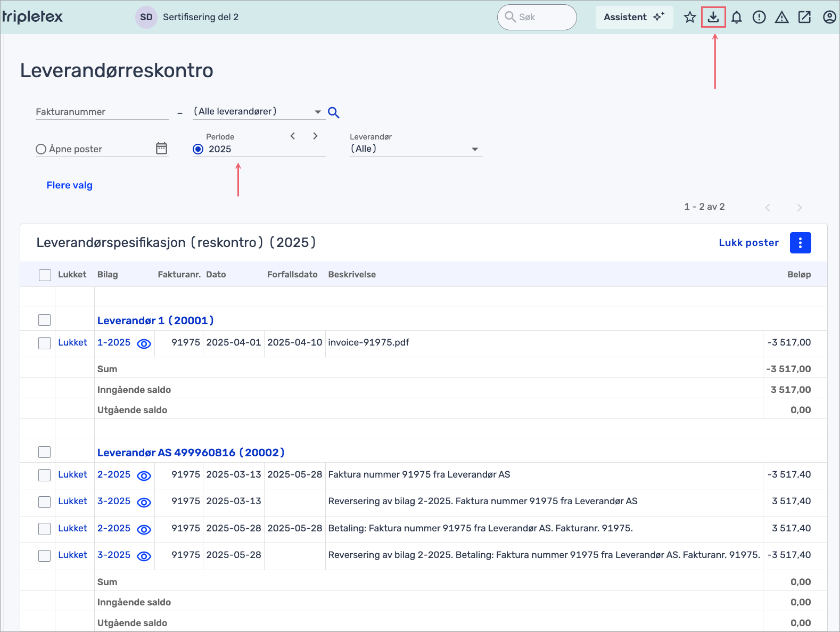Image resolution: width=840 pixels, height=632 pixels.
Task: Select the Åpne poster radio button
Action: click(41, 149)
